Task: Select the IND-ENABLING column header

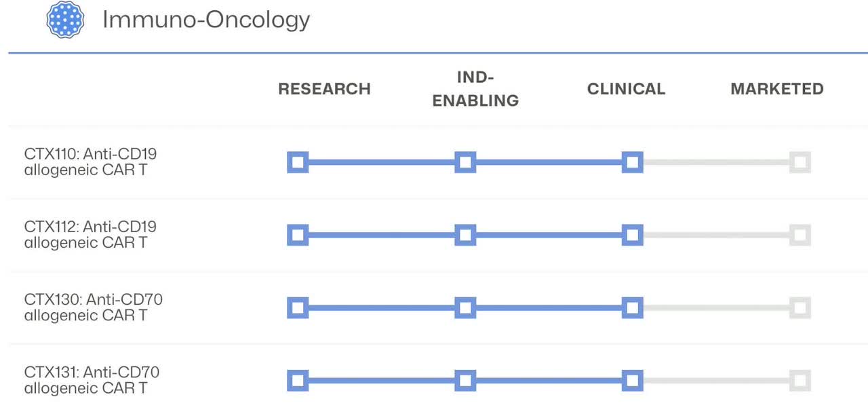Action: (475, 89)
